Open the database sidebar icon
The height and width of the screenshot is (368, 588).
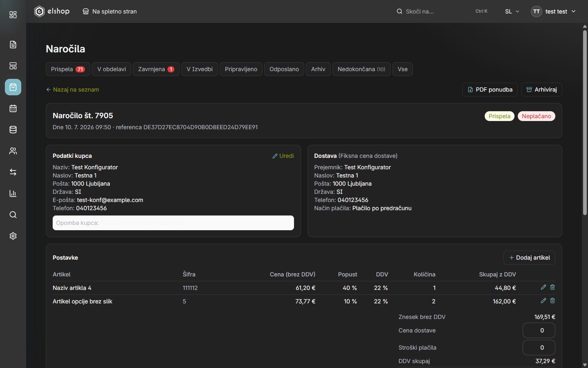coord(13,130)
